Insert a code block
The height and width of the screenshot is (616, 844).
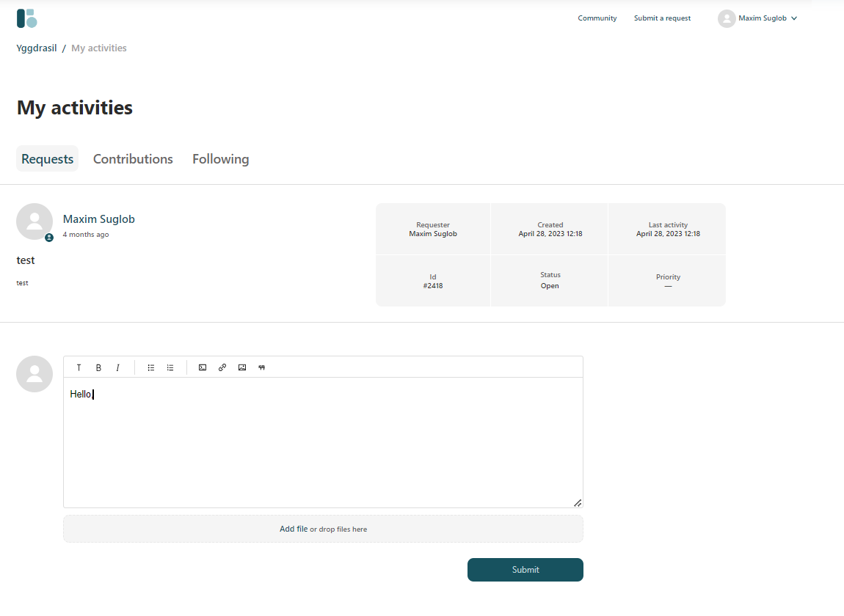203,367
